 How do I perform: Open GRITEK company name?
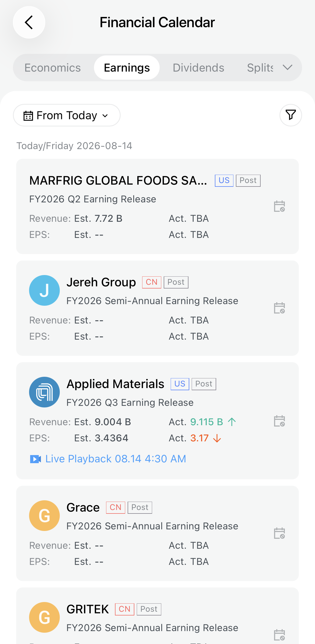(x=88, y=609)
